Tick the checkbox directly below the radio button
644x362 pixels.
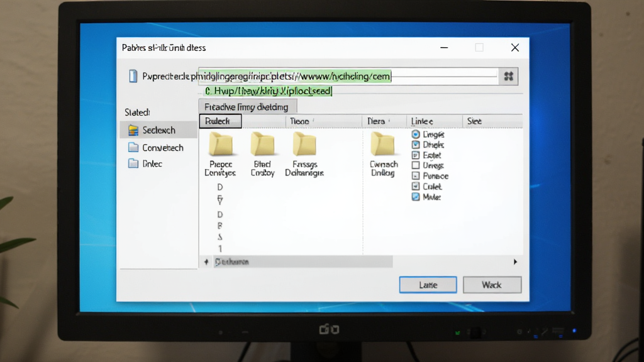coord(416,145)
